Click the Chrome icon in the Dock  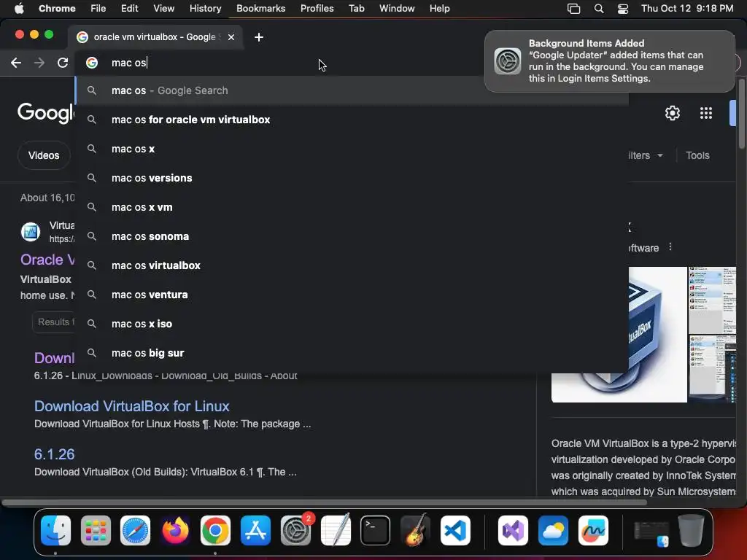(x=215, y=530)
